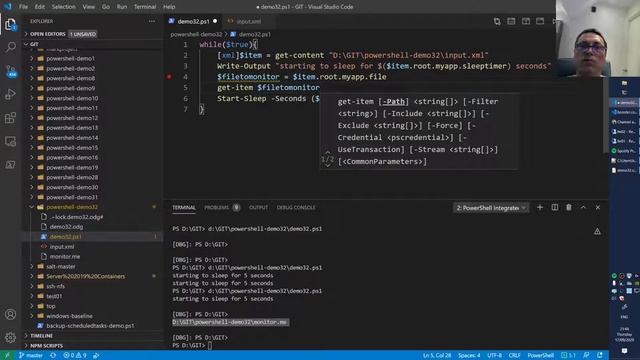Click synchronize changes icon in status bar

(x=53, y=356)
